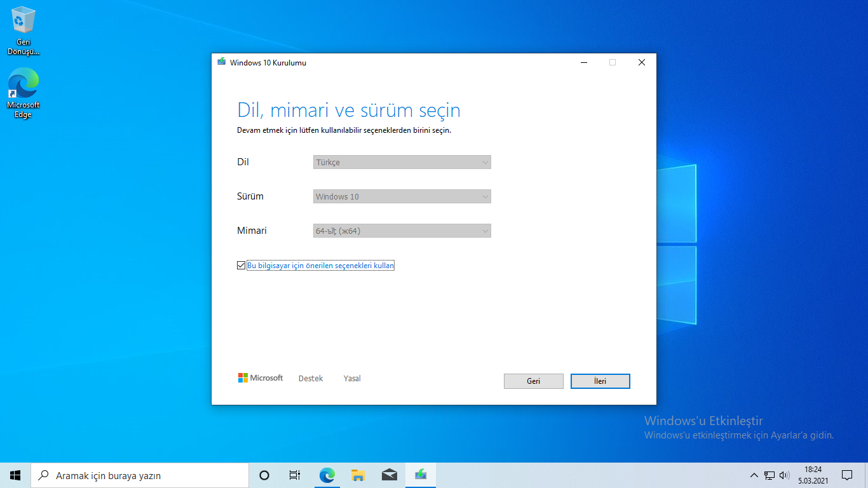Open network status in system tray
The height and width of the screenshot is (488, 868).
point(770,475)
